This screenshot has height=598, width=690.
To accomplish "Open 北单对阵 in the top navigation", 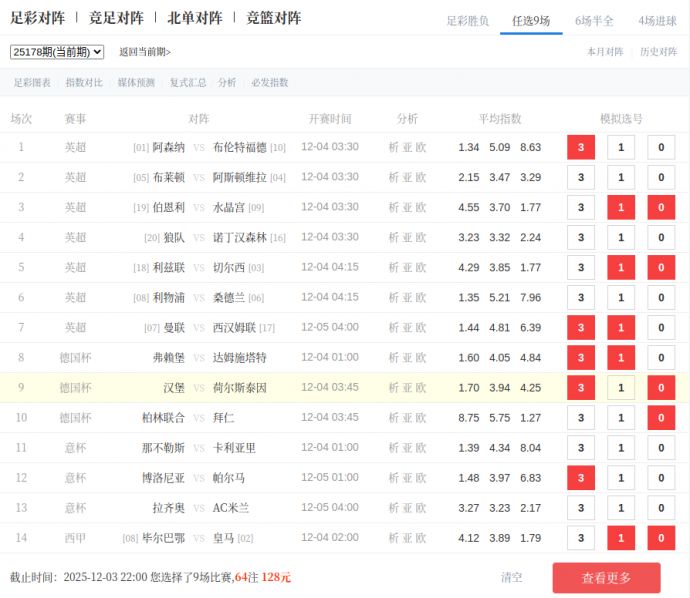I will pyautogui.click(x=195, y=18).
